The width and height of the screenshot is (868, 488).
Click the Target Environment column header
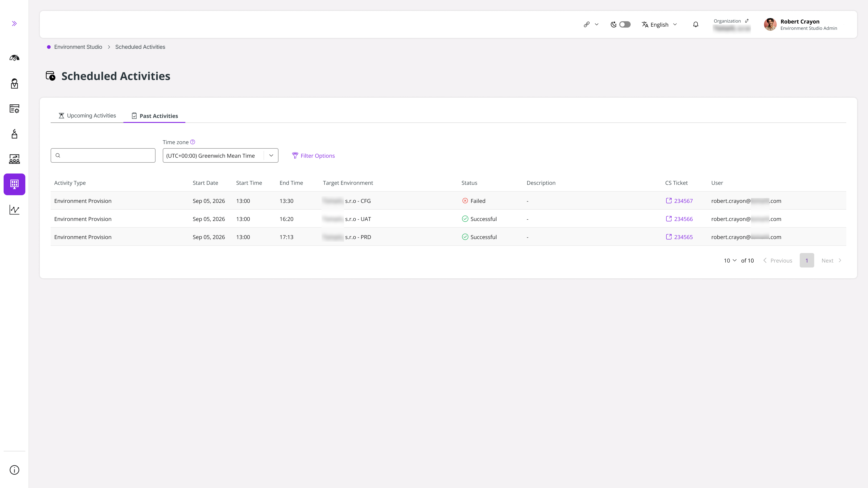coord(348,183)
